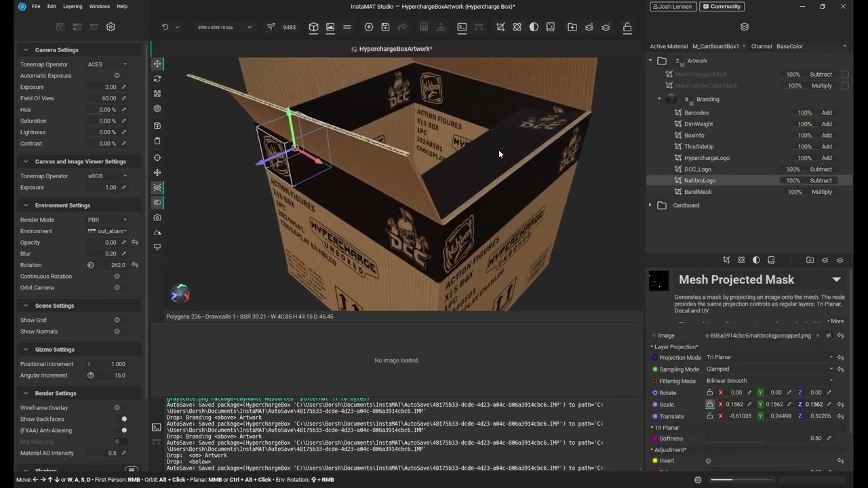Open the Windows menu
The image size is (868, 488).
[100, 6]
